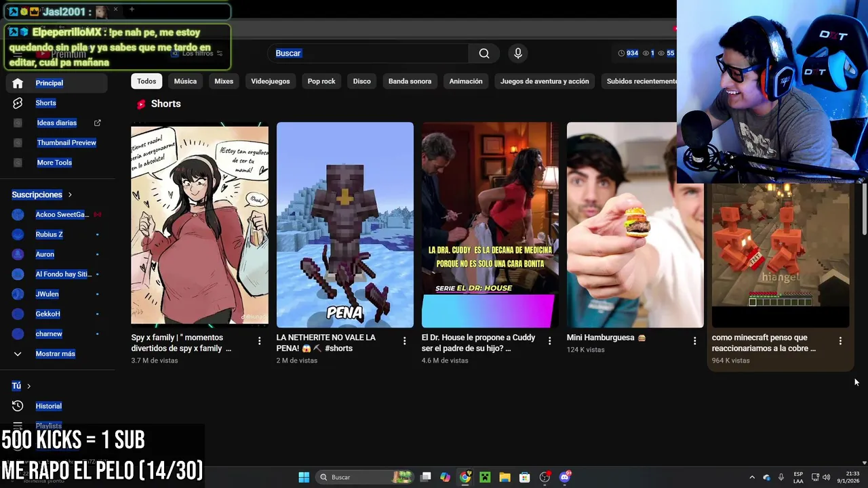Image resolution: width=868 pixels, height=488 pixels.
Task: Open Principal link in sidebar
Action: 50,83
